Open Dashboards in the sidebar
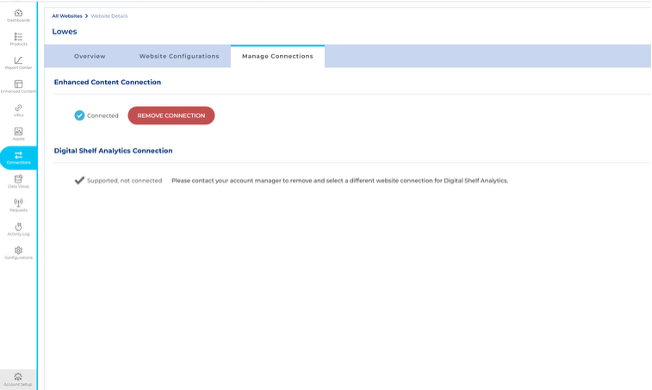The image size is (652, 390). tap(18, 15)
